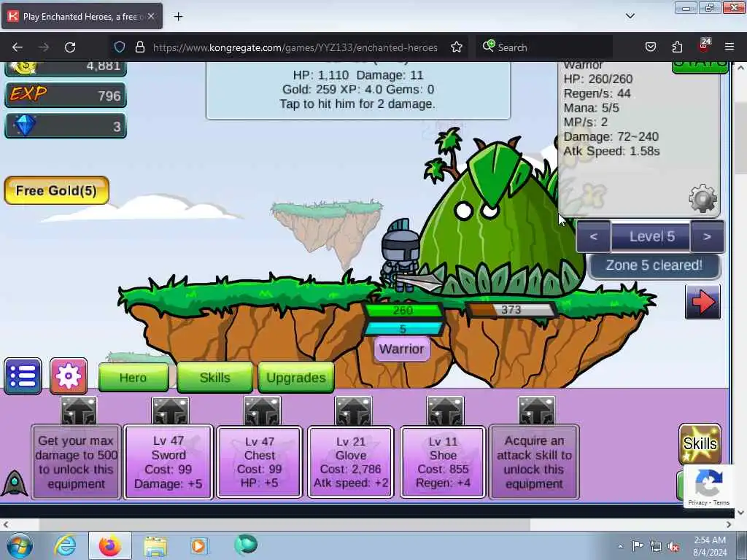
Task: Click the URL address bar
Action: pos(295,47)
